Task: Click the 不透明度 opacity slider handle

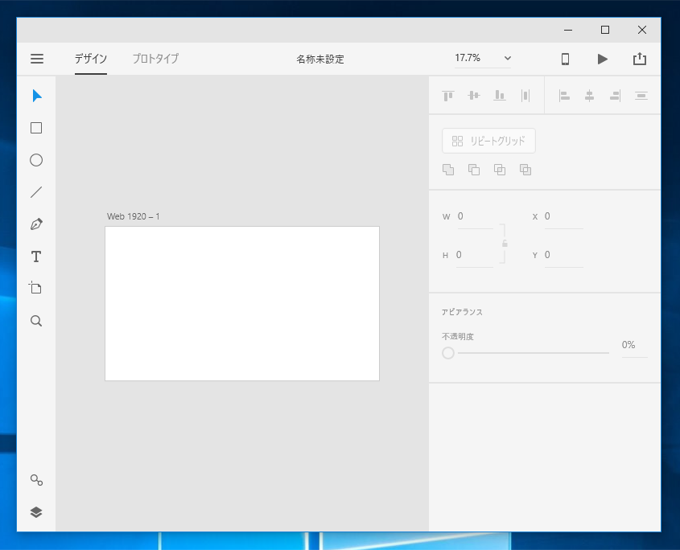Action: coord(448,353)
